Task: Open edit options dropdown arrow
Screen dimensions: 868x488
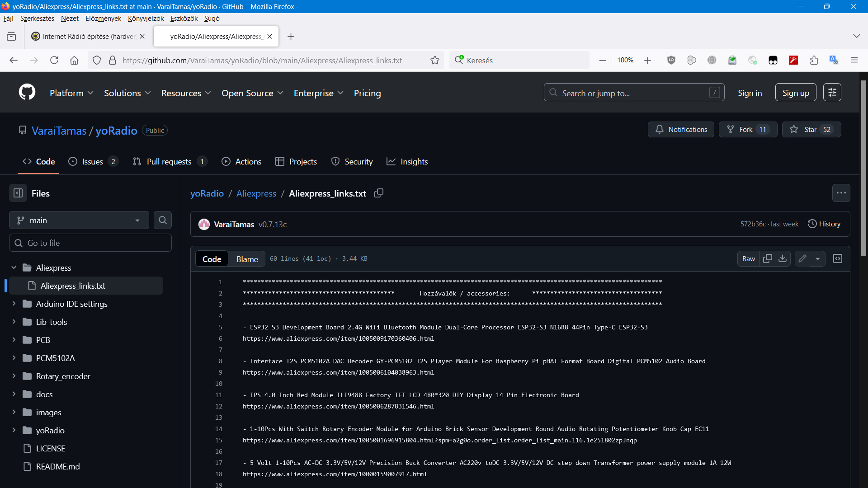Action: pos(818,258)
